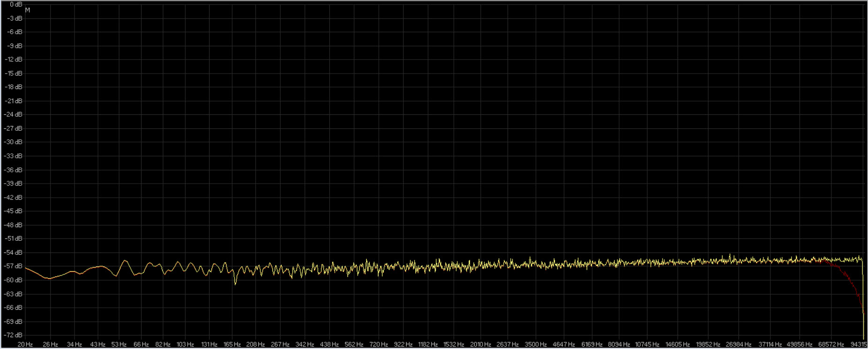The width and height of the screenshot is (868, 349).
Task: Click the 208 Hz frequency label
Action: [x=256, y=345]
